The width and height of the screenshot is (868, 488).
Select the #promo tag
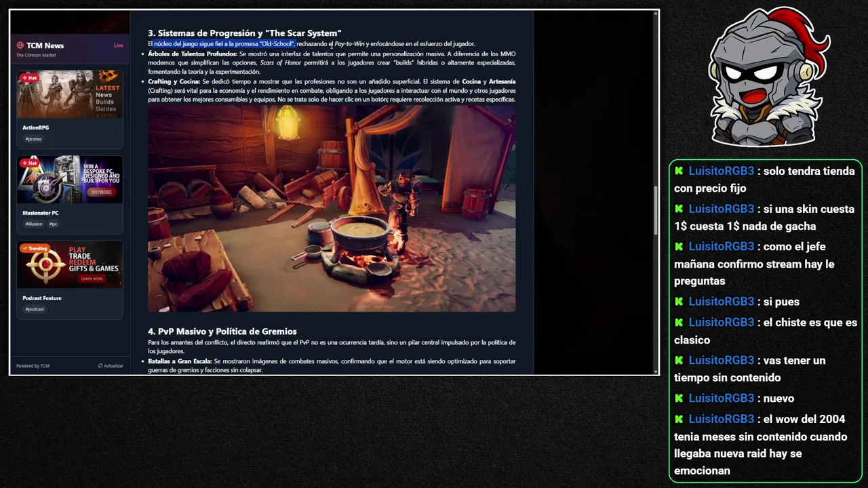click(x=33, y=139)
